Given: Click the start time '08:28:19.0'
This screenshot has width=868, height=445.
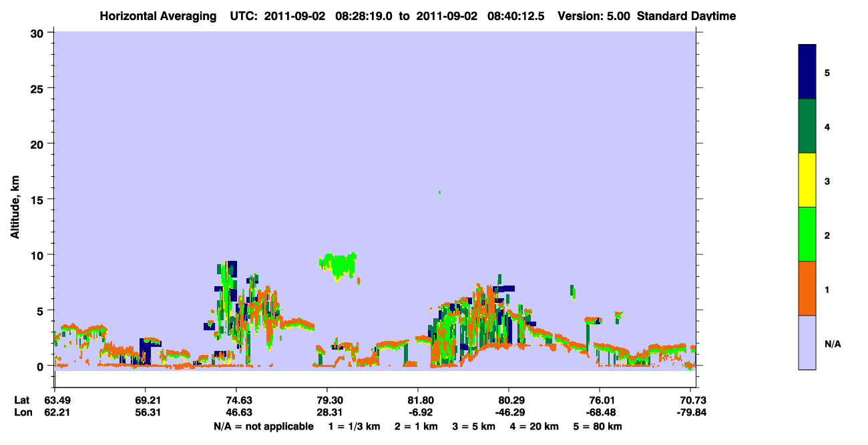Looking at the screenshot, I should tap(364, 16).
